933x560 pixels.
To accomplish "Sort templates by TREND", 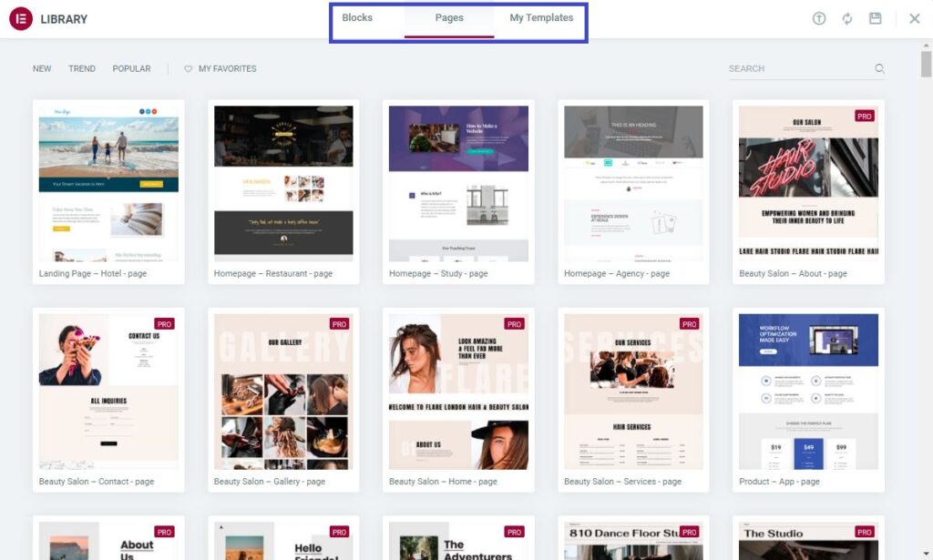I will tap(82, 69).
